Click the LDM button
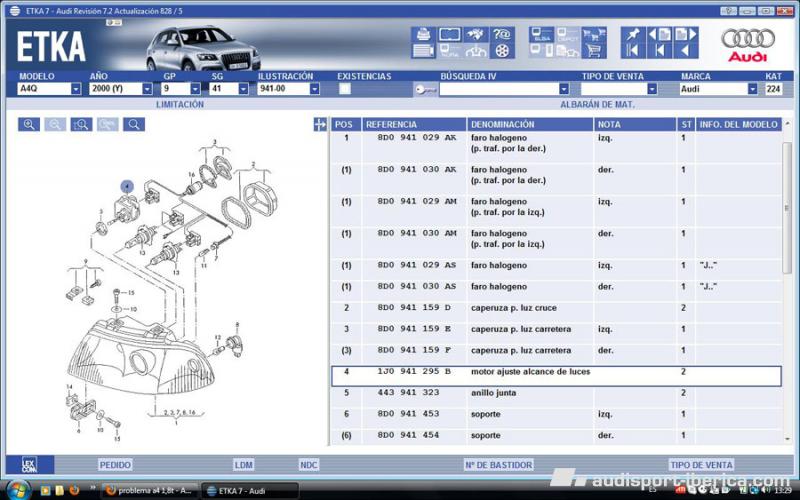 click(x=244, y=465)
